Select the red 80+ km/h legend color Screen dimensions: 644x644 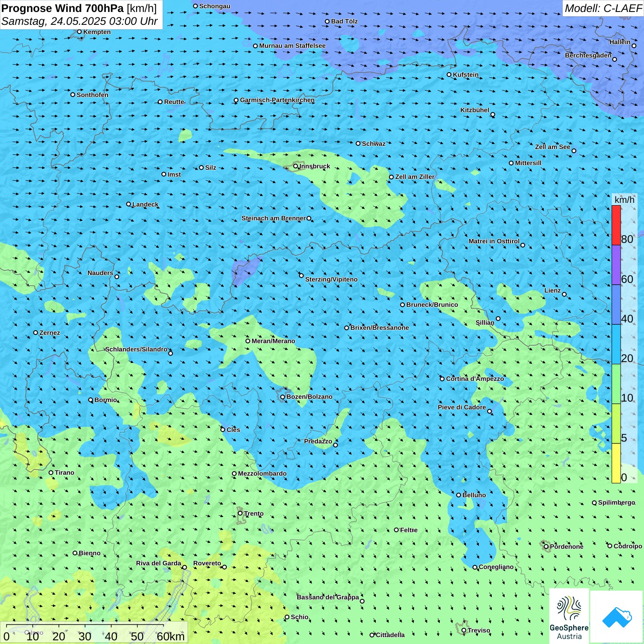point(616,225)
